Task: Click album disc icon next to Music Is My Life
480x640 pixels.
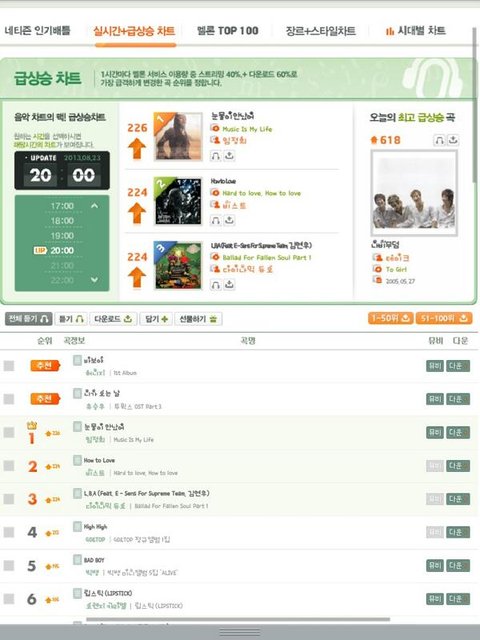Action: click(x=215, y=128)
